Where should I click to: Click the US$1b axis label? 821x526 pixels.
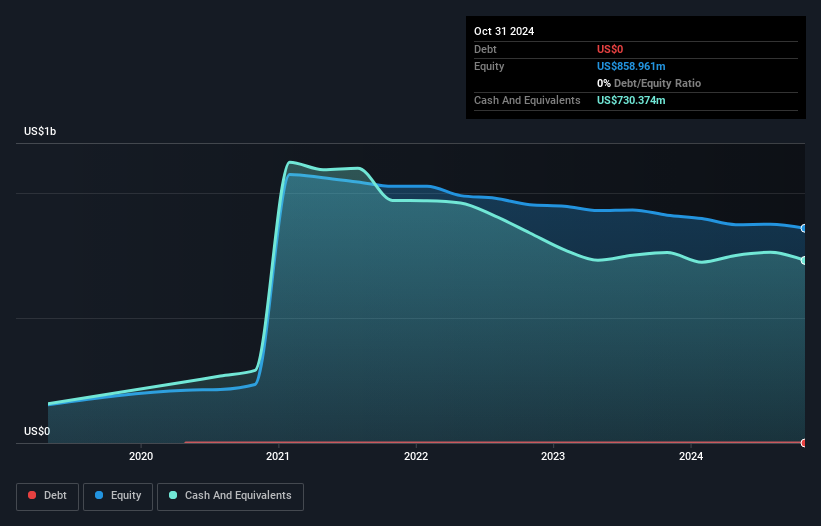click(40, 131)
